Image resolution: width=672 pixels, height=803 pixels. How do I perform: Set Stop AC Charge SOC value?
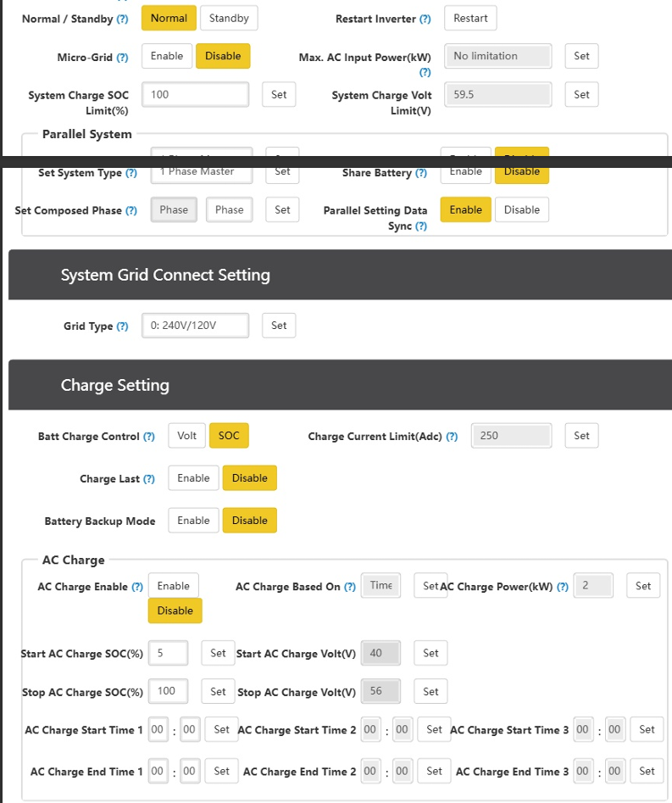[218, 691]
